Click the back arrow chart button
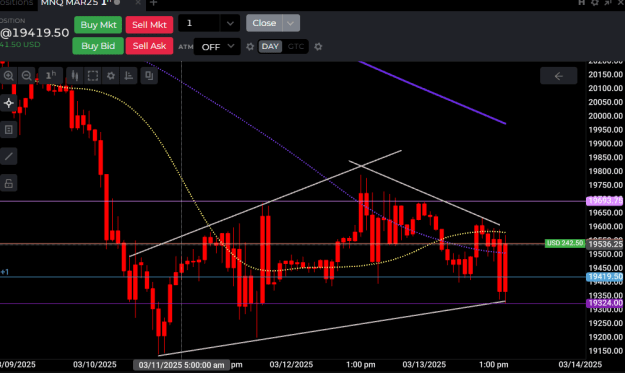Image resolution: width=625 pixels, height=373 pixels. coord(558,76)
